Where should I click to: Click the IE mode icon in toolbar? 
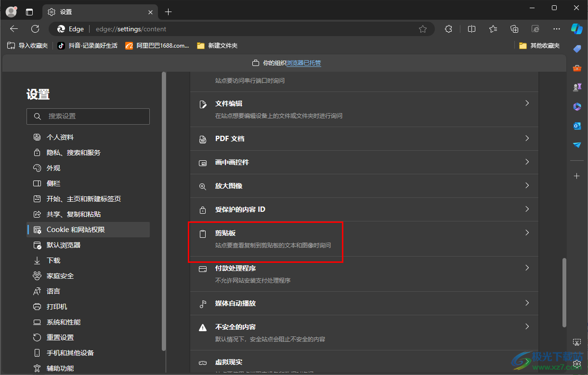536,29
